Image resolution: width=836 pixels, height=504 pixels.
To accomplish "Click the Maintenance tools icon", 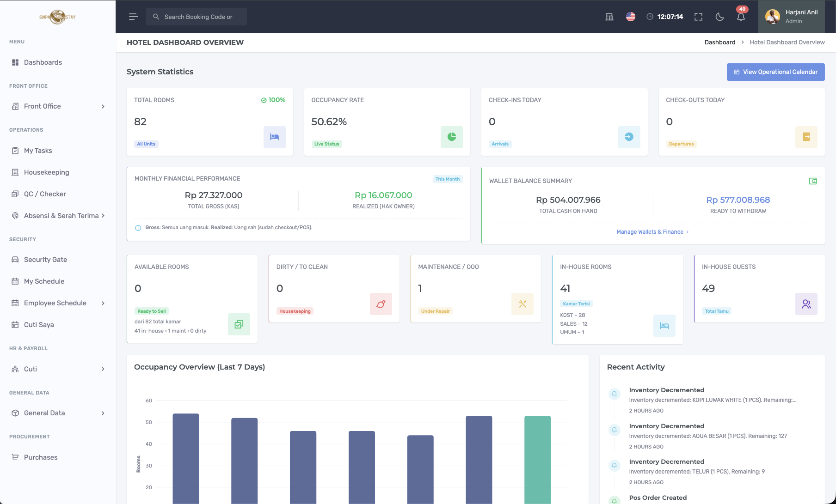I will pyautogui.click(x=522, y=304).
